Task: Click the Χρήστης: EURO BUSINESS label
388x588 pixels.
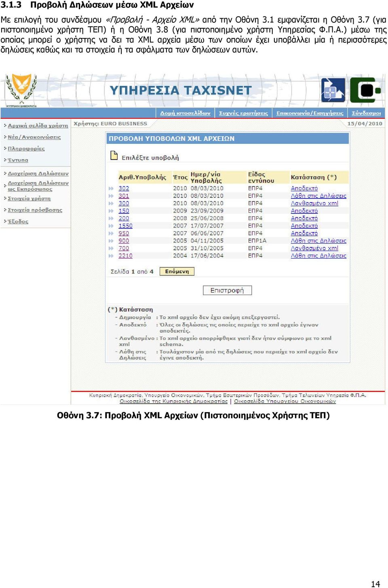Action: click(x=110, y=124)
